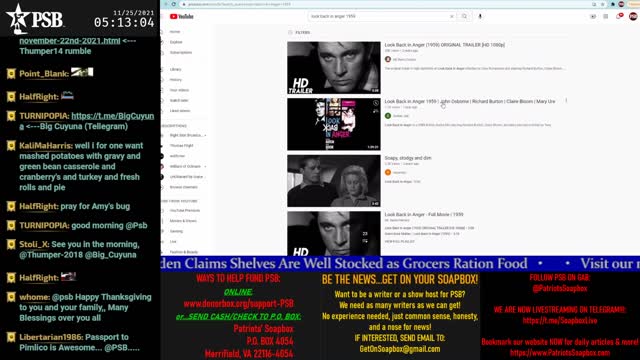Click the whome username in chat

coord(34,297)
